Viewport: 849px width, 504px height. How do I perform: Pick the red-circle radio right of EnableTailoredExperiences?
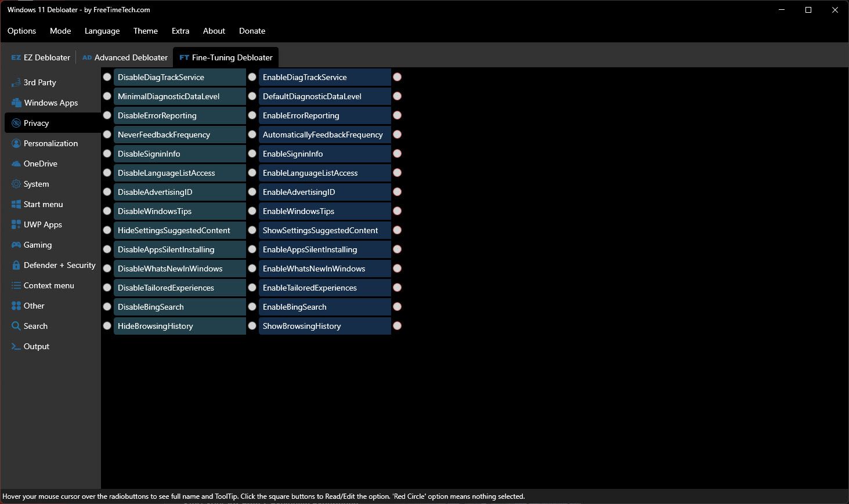pos(398,288)
